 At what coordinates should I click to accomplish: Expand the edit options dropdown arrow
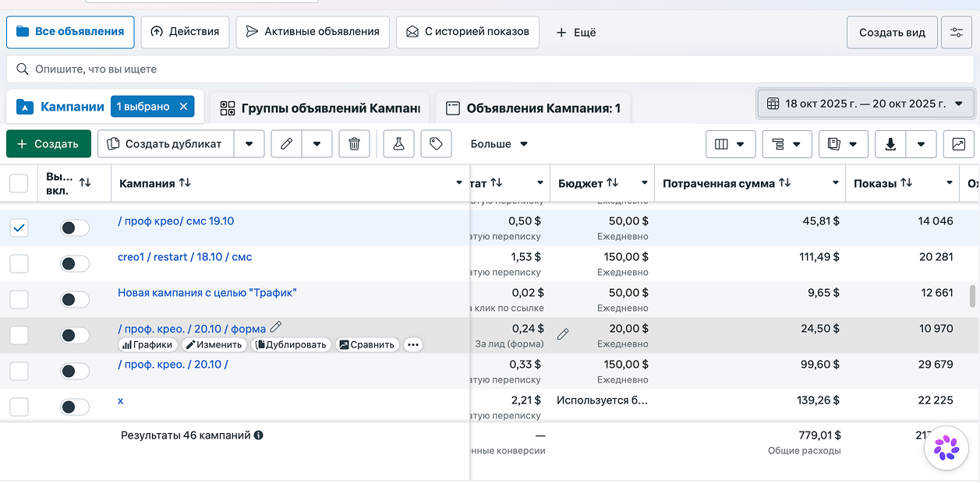tap(317, 144)
